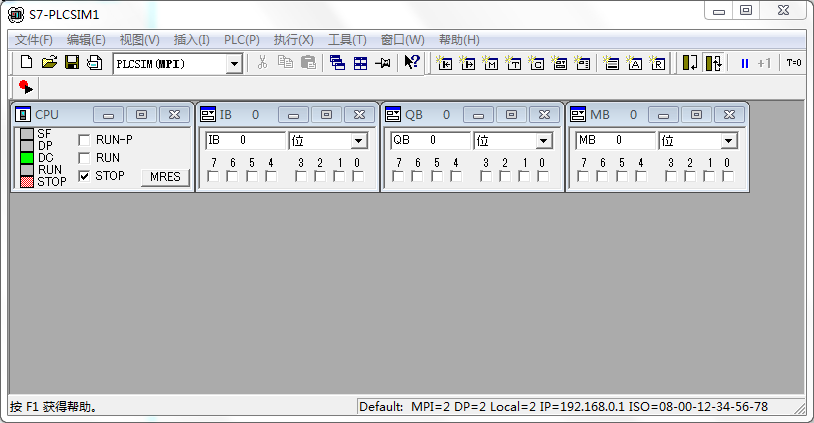Viewport: 814px width, 423px height.
Task: Click the red record/playback icon
Action: [x=25, y=87]
